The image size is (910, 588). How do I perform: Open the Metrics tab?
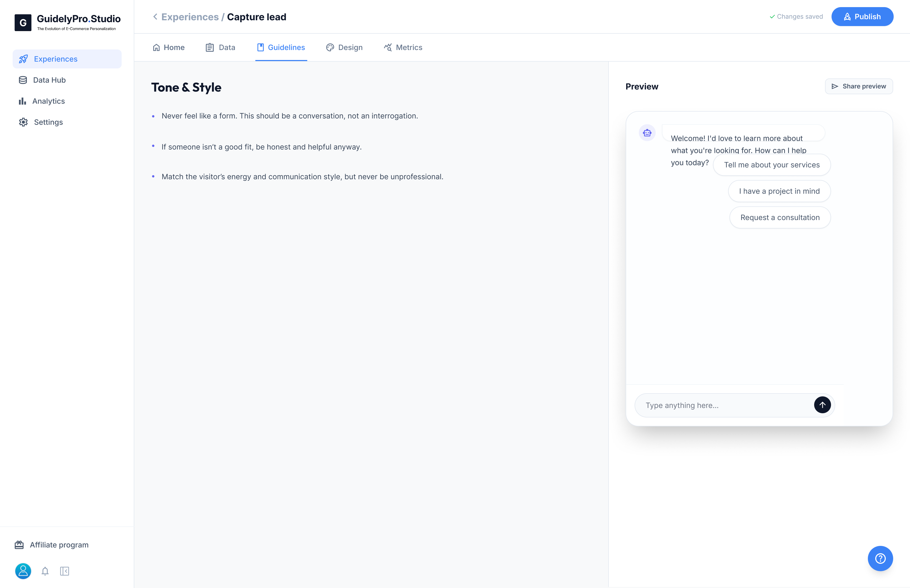(403, 47)
